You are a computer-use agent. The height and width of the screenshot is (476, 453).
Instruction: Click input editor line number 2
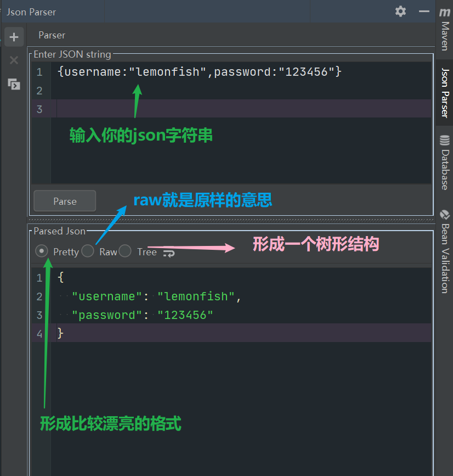tap(39, 91)
